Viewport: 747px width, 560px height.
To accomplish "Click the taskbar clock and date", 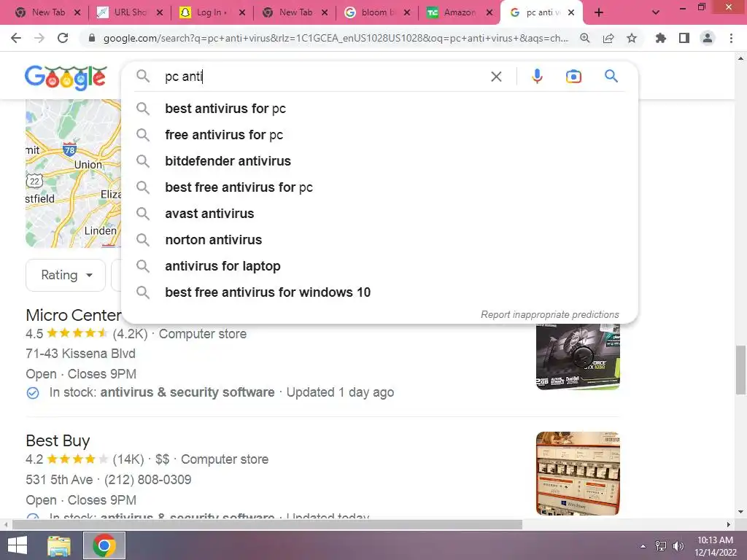I will (x=716, y=546).
